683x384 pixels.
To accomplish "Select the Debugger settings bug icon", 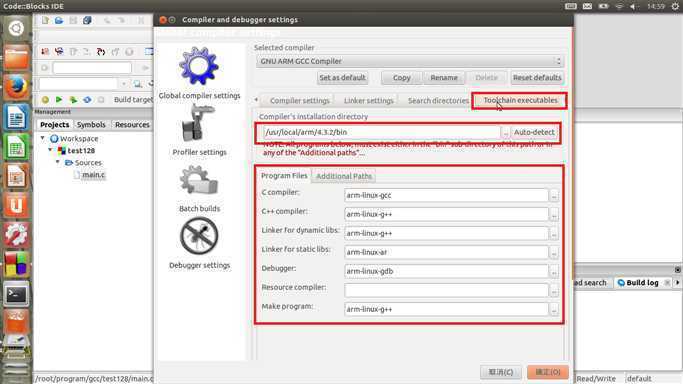I will point(199,236).
